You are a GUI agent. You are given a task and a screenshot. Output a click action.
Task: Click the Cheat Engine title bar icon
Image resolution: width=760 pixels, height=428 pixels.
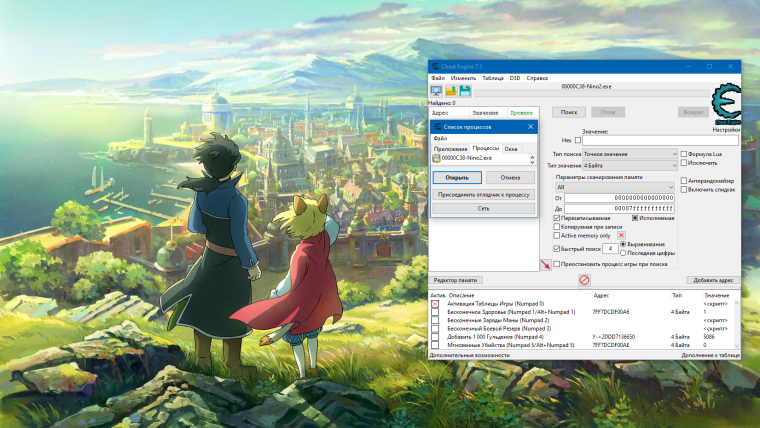[x=435, y=66]
